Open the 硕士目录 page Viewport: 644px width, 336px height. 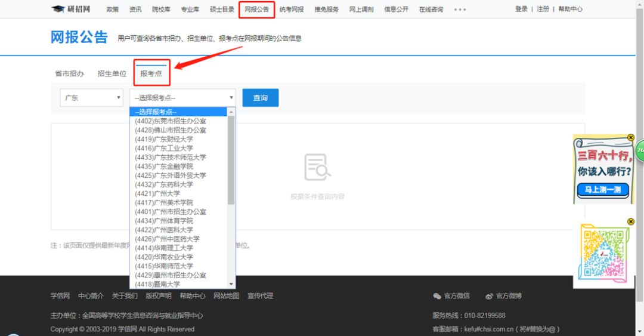222,10
